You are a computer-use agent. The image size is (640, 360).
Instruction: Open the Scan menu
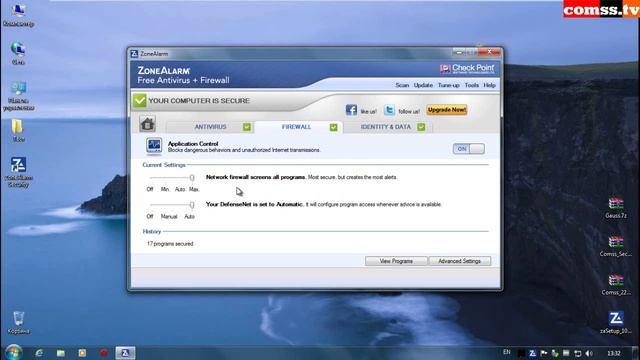[402, 85]
